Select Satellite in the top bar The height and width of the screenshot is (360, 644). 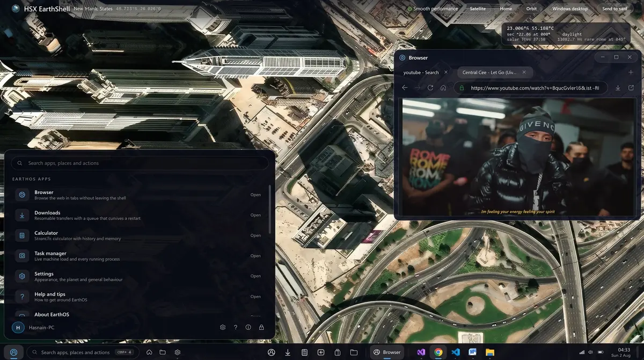(x=478, y=9)
